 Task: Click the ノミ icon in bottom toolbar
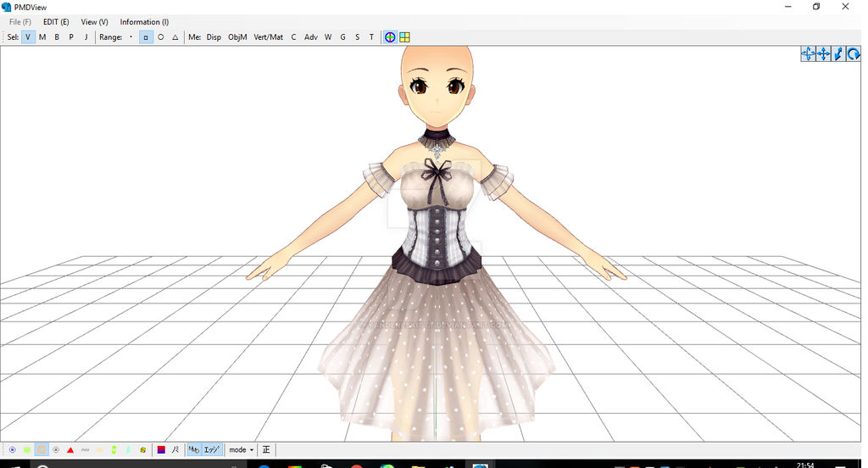[175, 449]
